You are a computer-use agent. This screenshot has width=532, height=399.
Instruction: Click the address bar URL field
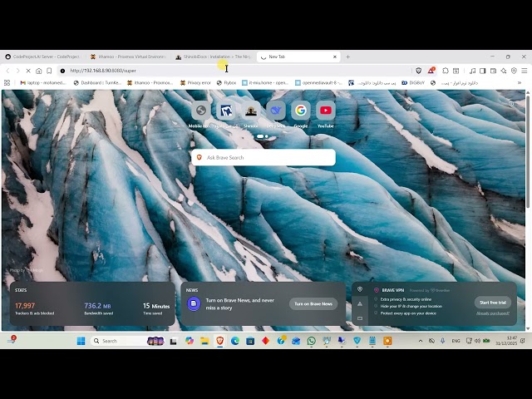234,71
